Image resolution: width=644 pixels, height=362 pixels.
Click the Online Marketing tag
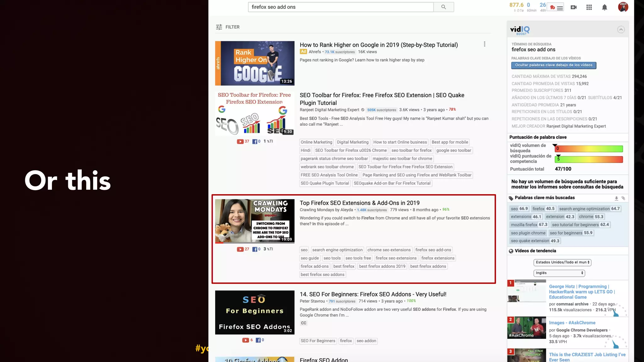pyautogui.click(x=316, y=142)
